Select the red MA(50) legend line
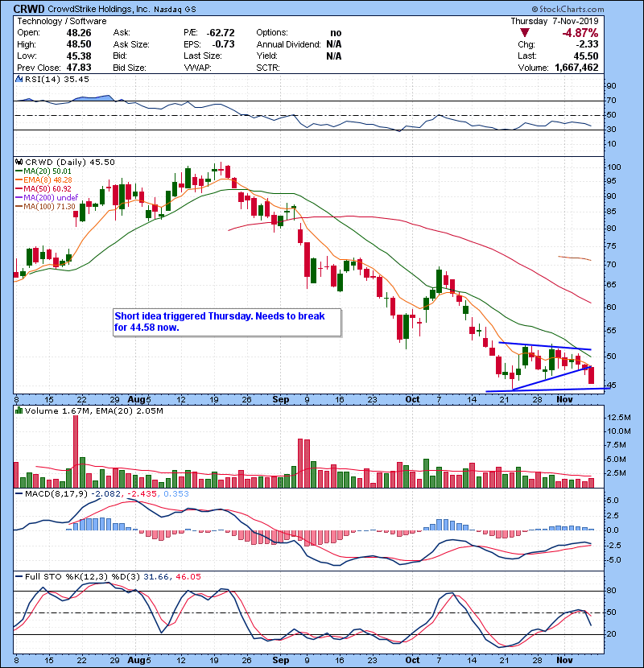This screenshot has width=644, height=668. pyautogui.click(x=19, y=188)
